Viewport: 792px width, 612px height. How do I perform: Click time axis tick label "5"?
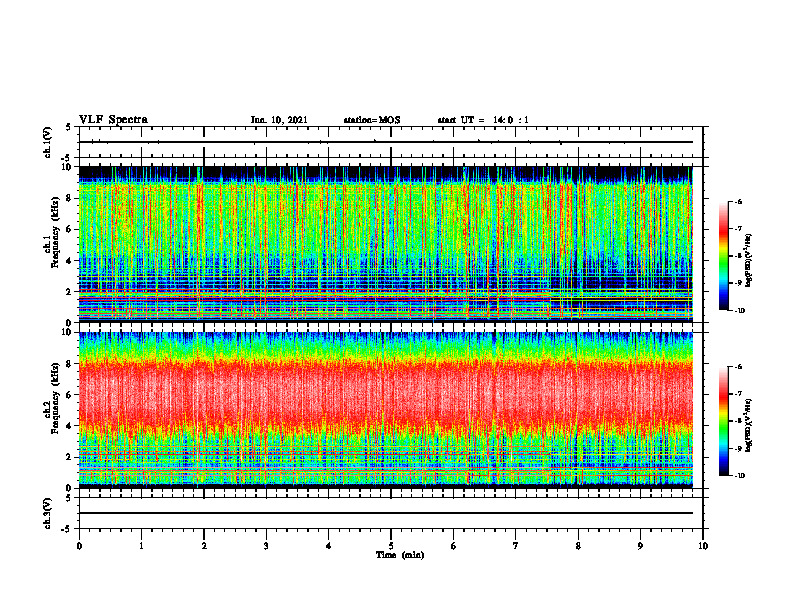pyautogui.click(x=391, y=546)
